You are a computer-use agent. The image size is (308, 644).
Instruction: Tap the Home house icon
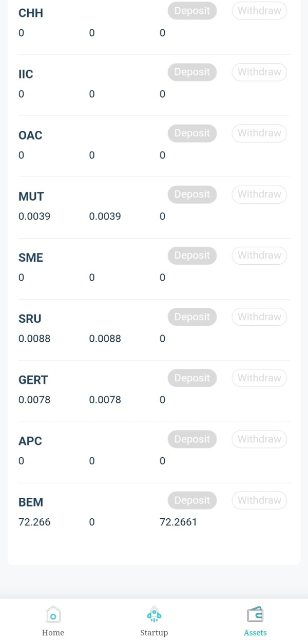[x=53, y=614]
